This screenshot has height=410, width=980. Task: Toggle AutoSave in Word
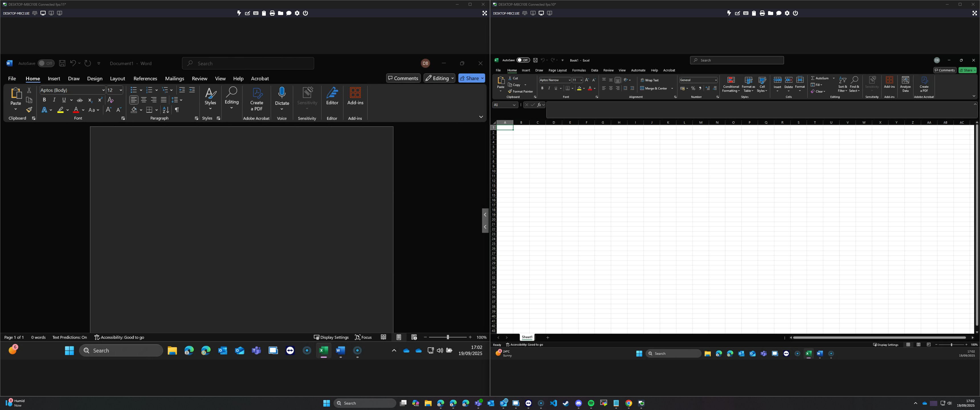coord(46,63)
